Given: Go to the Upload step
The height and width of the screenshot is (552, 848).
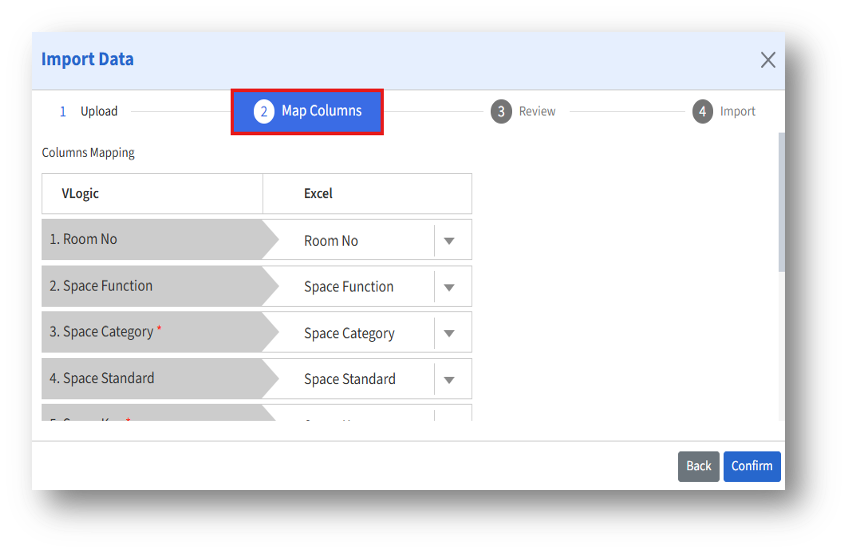Looking at the screenshot, I should [99, 112].
